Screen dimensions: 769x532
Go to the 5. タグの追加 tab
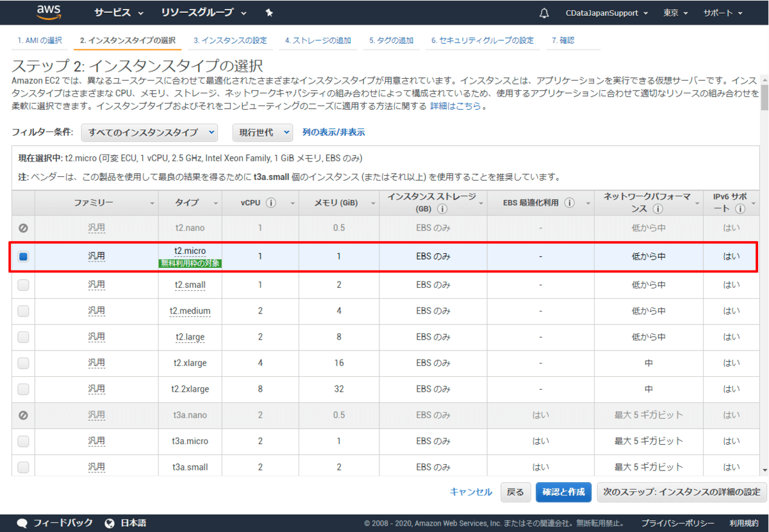point(391,40)
